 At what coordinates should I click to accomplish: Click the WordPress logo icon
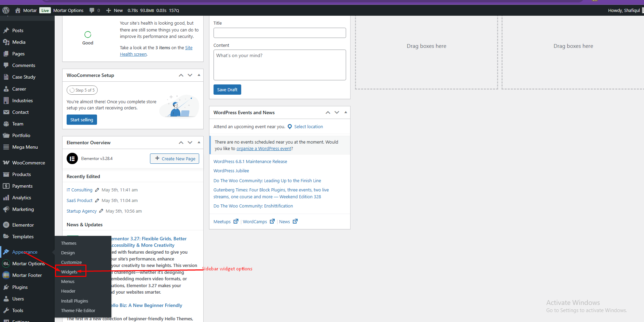(x=6, y=10)
